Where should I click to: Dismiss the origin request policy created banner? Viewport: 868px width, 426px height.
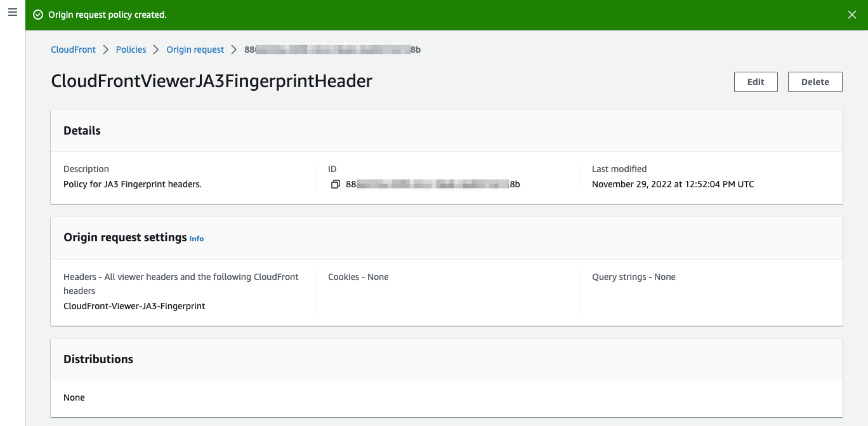point(852,13)
